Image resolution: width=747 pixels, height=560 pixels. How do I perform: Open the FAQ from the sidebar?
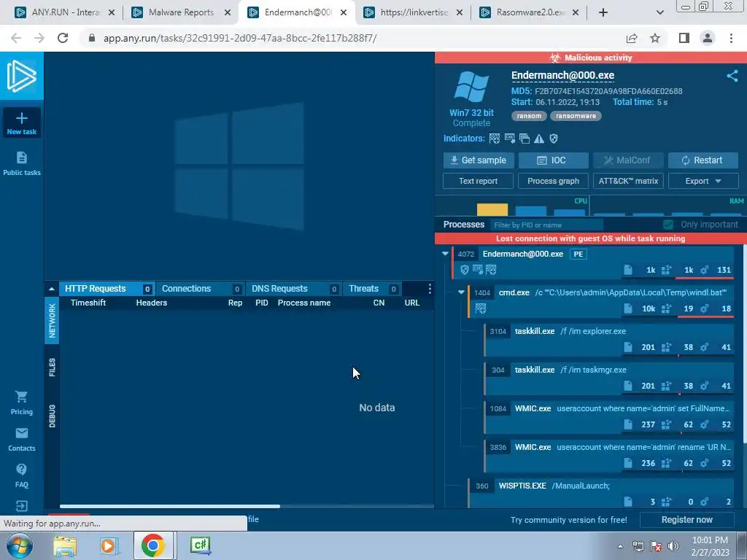point(21,475)
